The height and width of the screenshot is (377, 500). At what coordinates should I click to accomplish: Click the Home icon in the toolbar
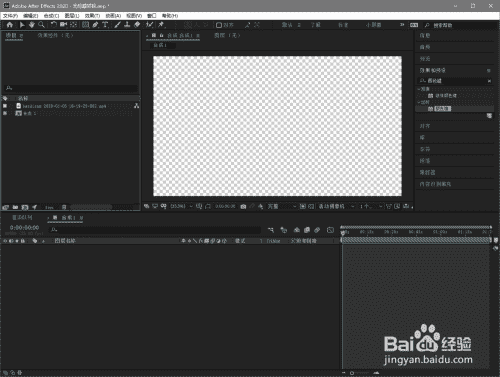(10, 25)
